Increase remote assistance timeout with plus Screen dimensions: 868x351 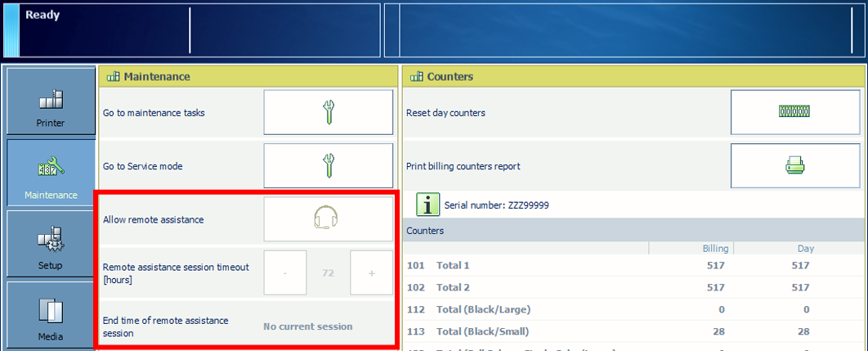371,272
